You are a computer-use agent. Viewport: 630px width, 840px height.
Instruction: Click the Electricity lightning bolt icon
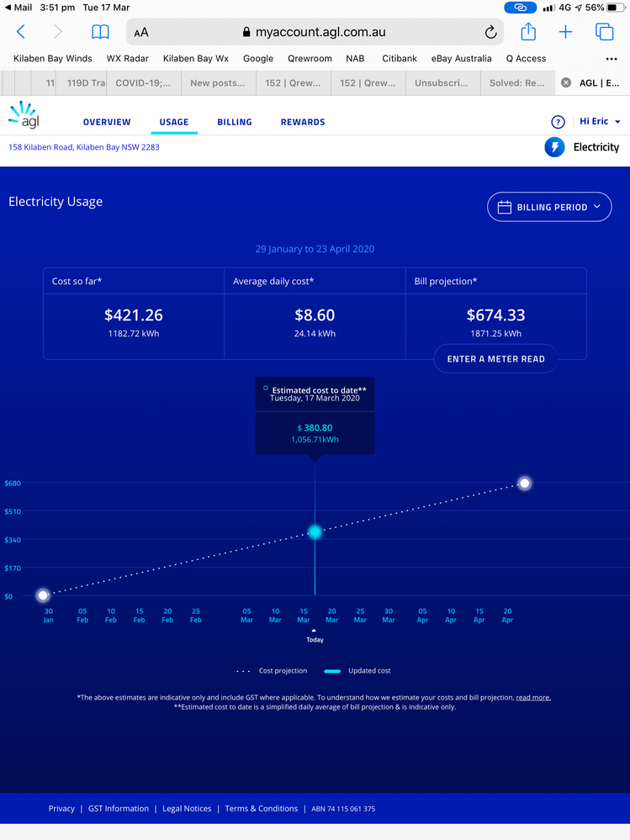[554, 147]
